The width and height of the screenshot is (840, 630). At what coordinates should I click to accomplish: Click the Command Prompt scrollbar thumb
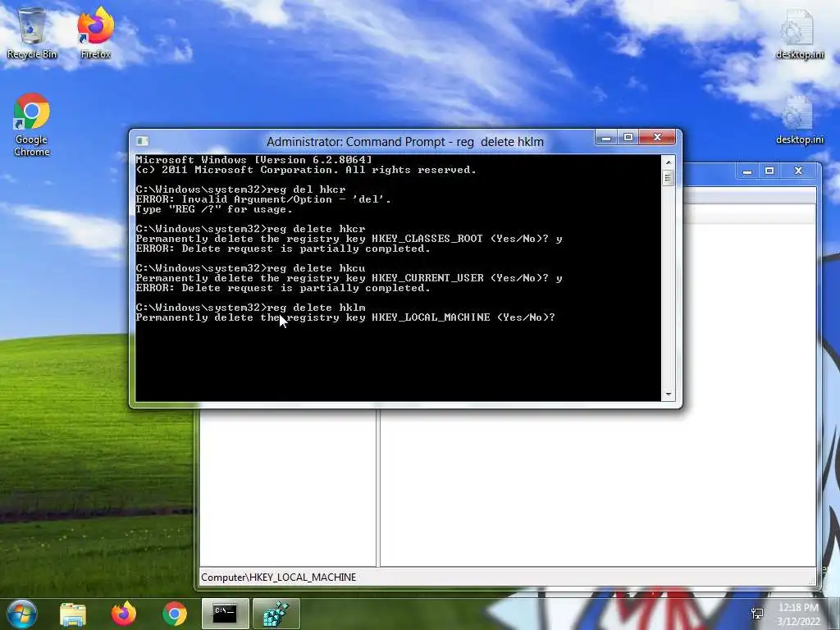(668, 177)
